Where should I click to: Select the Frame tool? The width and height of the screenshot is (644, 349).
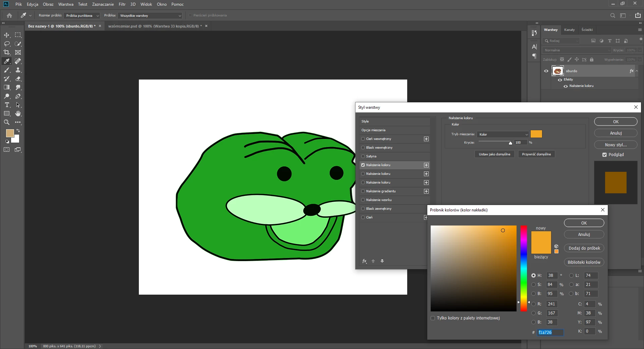18,52
